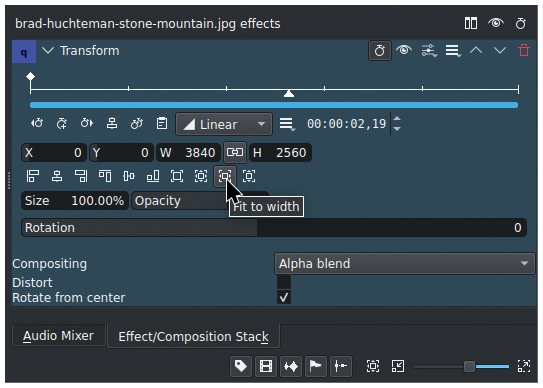Uncheck Rotate from center checkbox
The height and width of the screenshot is (388, 543).
click(284, 298)
